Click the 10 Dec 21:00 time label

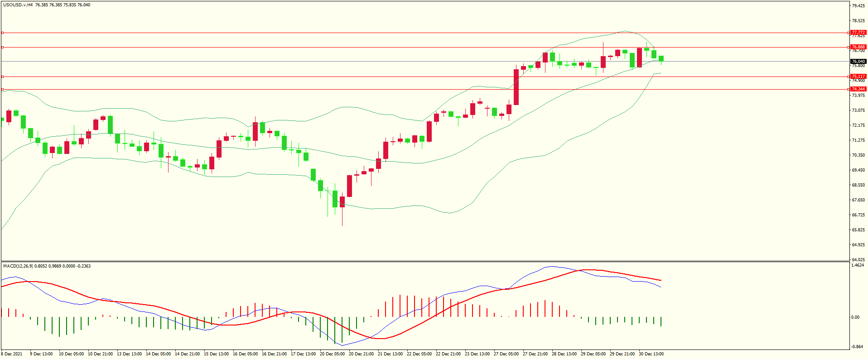click(x=100, y=354)
